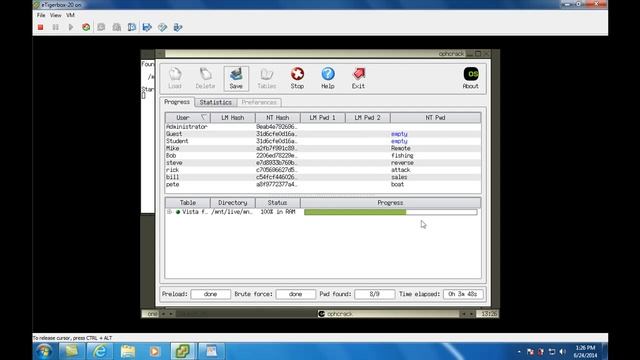The width and height of the screenshot is (640, 360).
Task: Select the bill user row
Action: coord(323,177)
